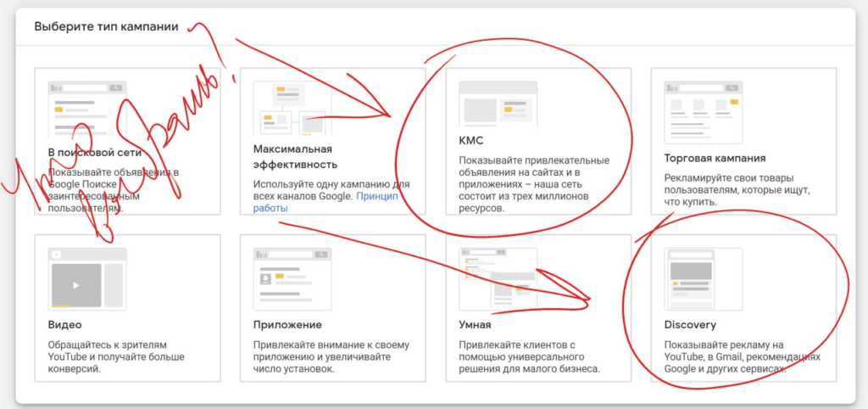
Task: Click the КМС display network illustration
Action: pos(498,104)
